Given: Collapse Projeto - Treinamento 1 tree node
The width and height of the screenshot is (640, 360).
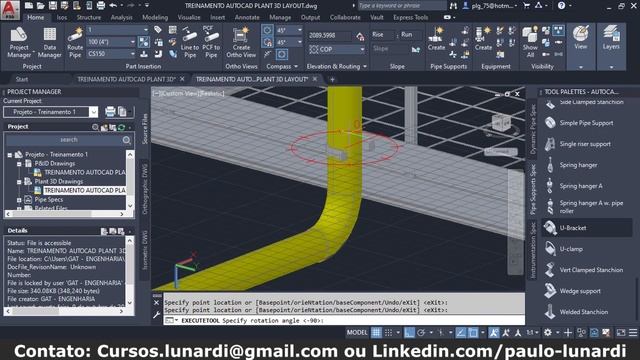Looking at the screenshot, I should coord(10,155).
